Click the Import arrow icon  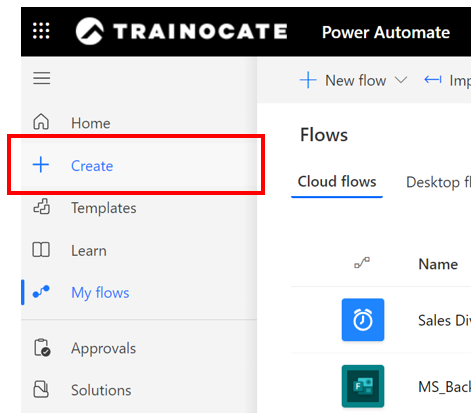click(433, 80)
